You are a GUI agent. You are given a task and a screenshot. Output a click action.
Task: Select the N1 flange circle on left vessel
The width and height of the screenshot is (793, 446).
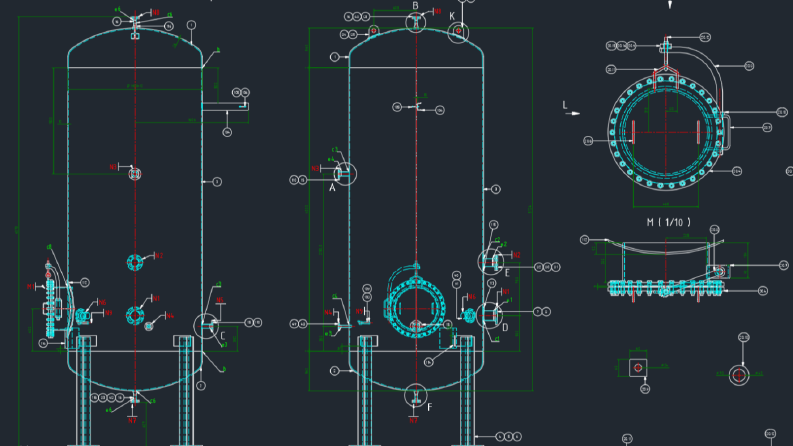(135, 316)
